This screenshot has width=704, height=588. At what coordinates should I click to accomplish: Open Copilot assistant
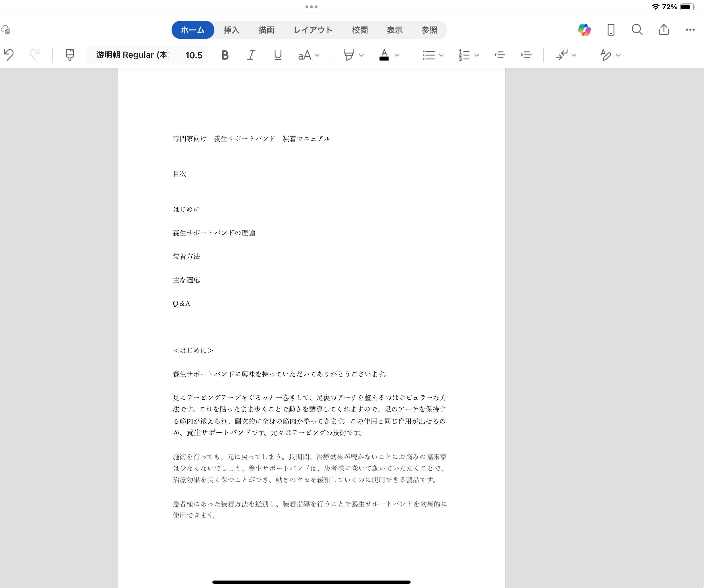tap(584, 30)
